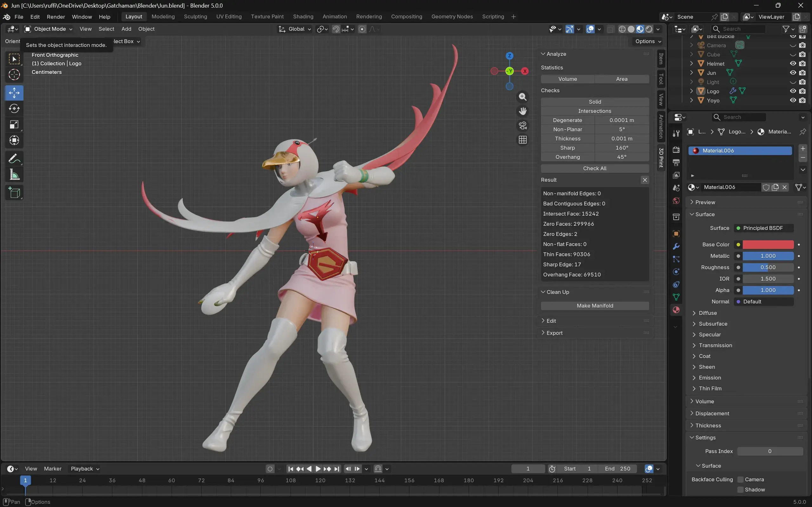This screenshot has height=507, width=812.
Task: Activate the Transform tool
Action: click(14, 140)
